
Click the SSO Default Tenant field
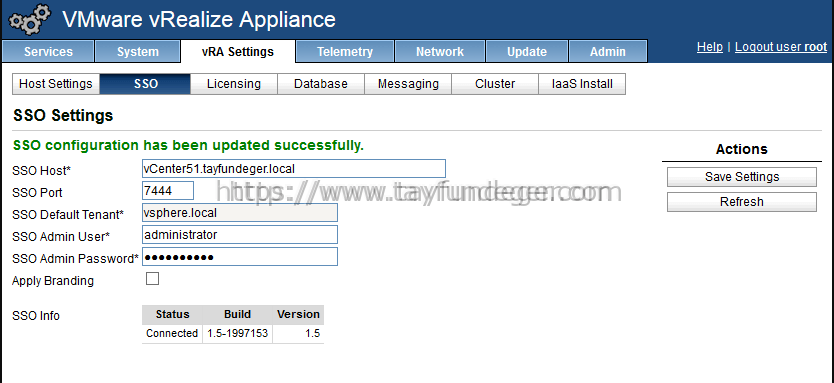[x=240, y=213]
